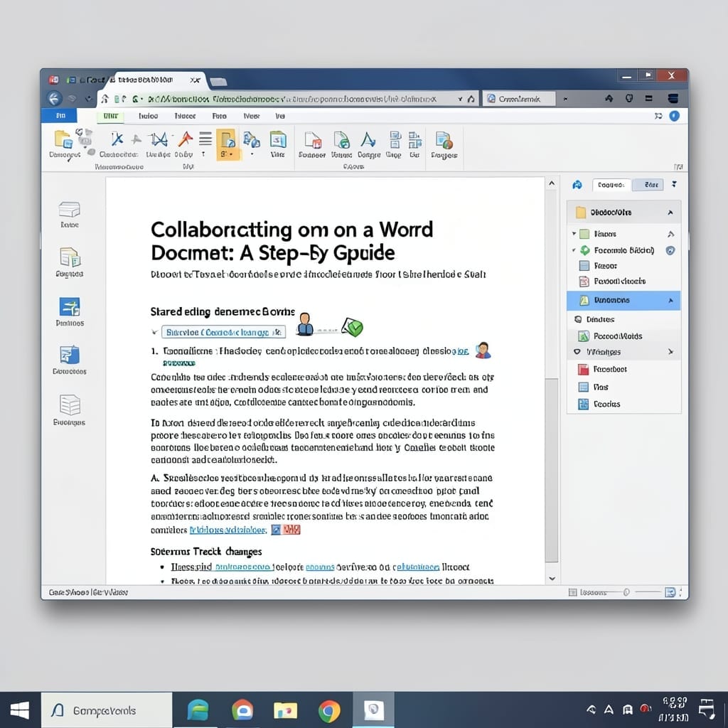Click the blue letter A icon in ribbon
Screen dimensions: 728x728
pos(368,139)
